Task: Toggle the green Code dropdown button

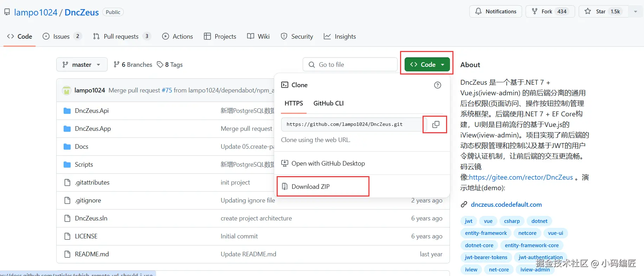Action: pos(427,65)
